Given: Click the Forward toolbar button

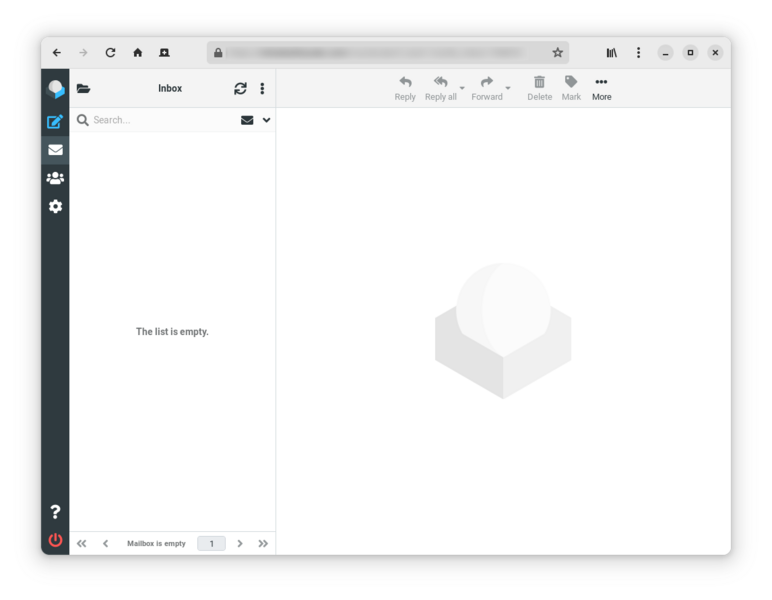Looking at the screenshot, I should [x=487, y=89].
